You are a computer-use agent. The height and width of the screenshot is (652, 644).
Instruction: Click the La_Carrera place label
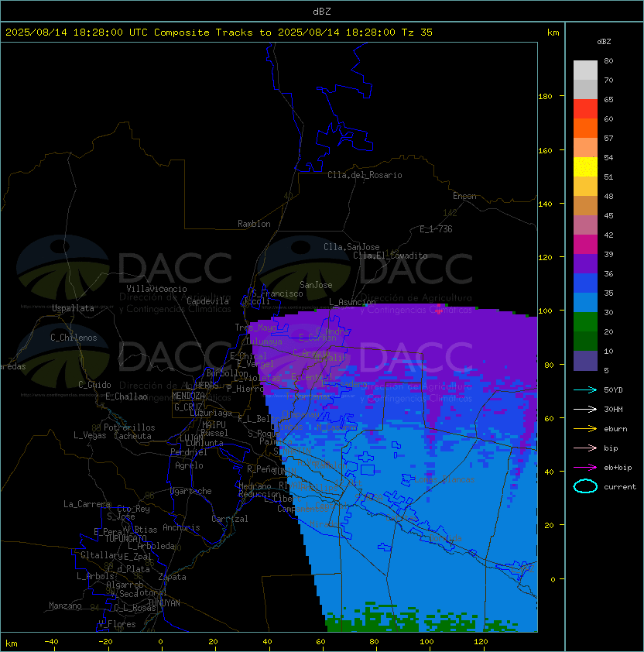(87, 504)
